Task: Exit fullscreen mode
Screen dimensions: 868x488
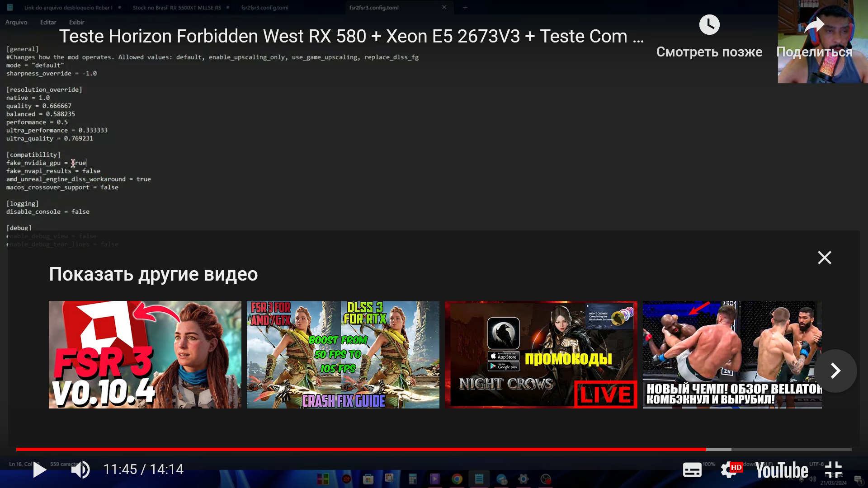Action: click(833, 469)
